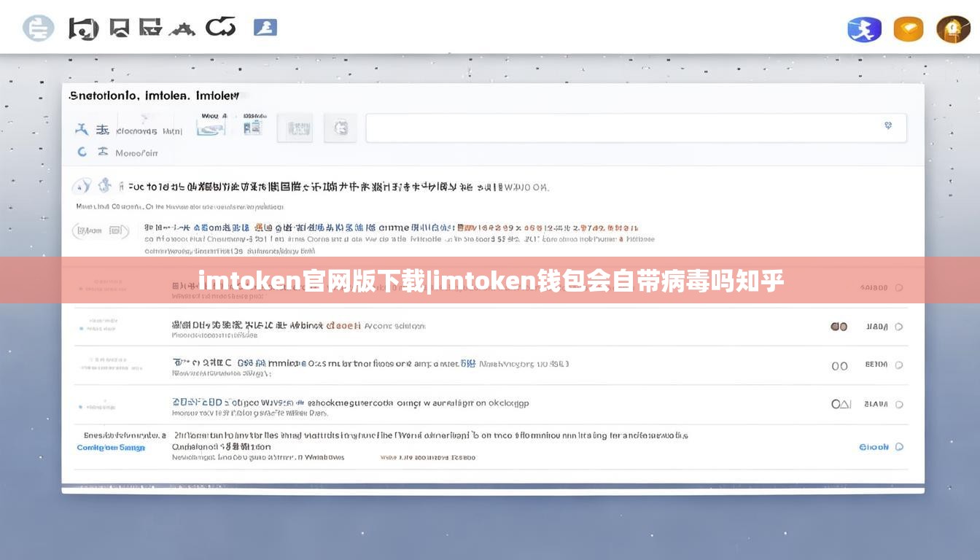Click the small icon inside the search box
This screenshot has height=560, width=980.
888,126
